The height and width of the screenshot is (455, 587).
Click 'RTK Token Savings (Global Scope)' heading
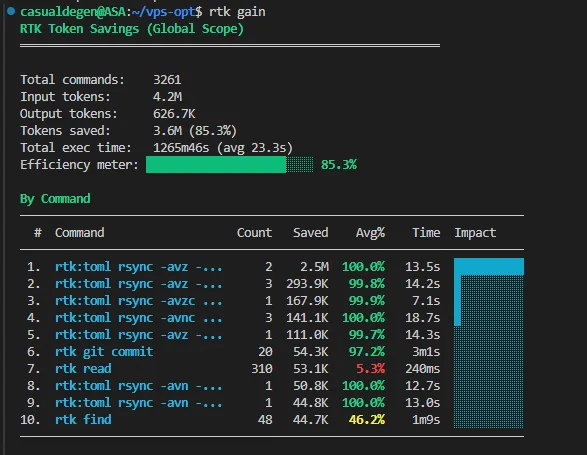pyautogui.click(x=132, y=29)
